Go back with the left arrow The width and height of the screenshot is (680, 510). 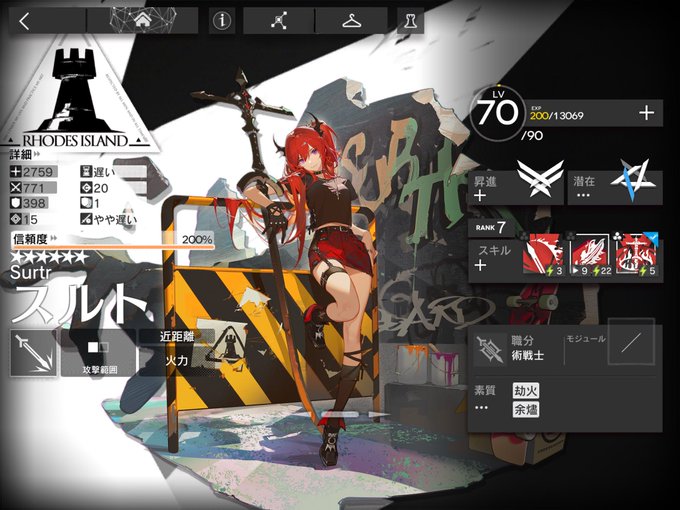pos(25,21)
